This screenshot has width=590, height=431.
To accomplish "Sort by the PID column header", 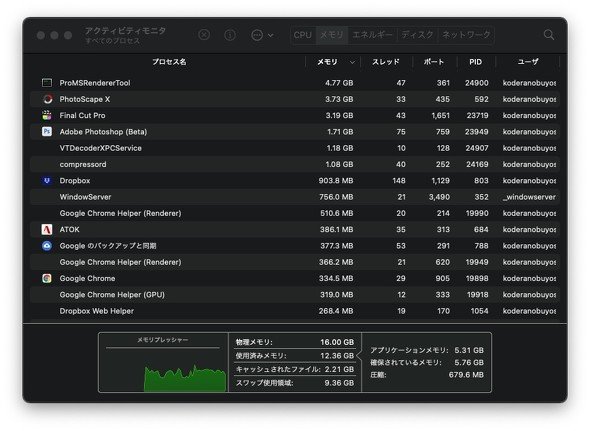I will (475, 62).
